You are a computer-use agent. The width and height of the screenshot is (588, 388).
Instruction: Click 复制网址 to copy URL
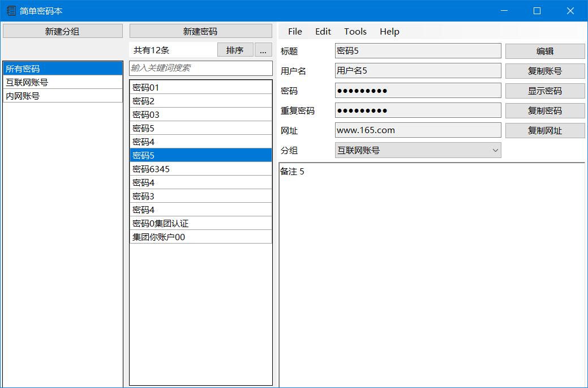coord(544,130)
